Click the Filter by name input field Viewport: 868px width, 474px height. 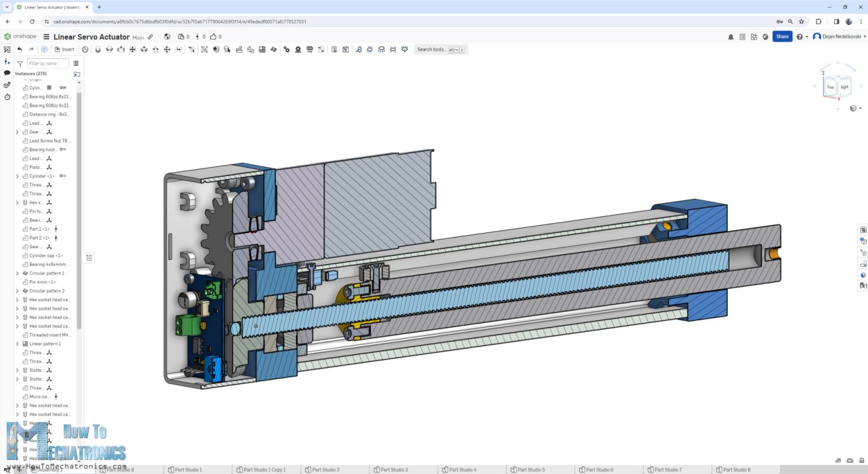tap(48, 63)
